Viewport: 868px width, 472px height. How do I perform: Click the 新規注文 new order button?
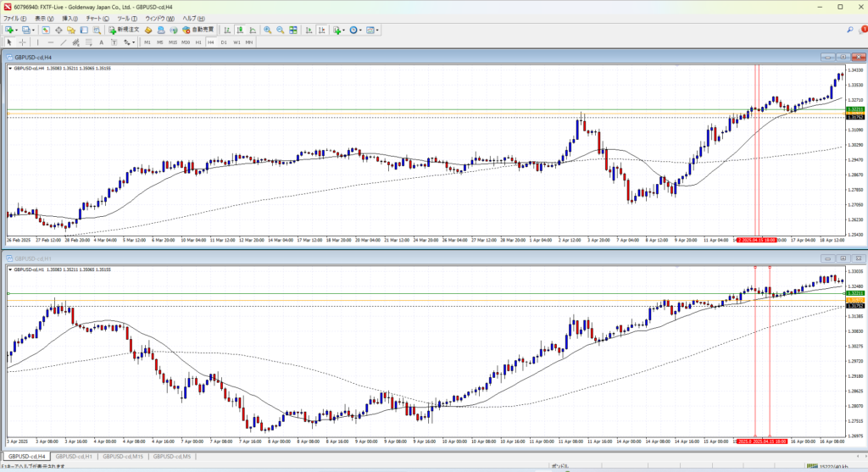121,30
